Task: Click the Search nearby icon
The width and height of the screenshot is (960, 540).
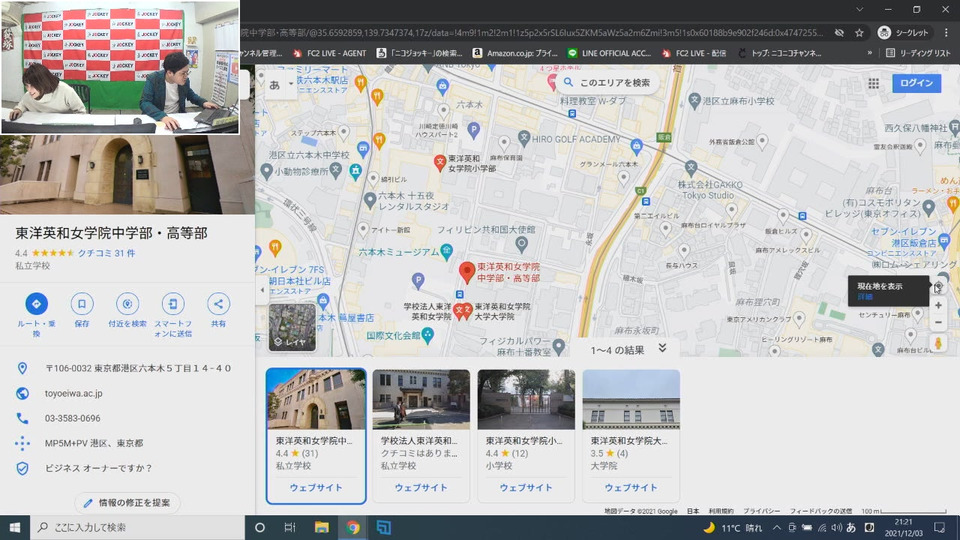Action: tap(127, 304)
